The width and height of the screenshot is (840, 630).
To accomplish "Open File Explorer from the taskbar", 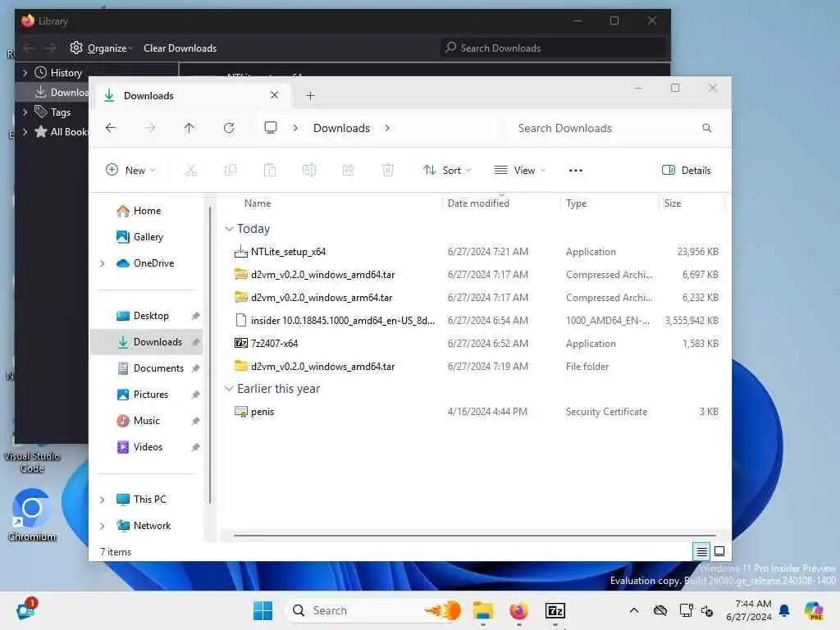I will 482,610.
